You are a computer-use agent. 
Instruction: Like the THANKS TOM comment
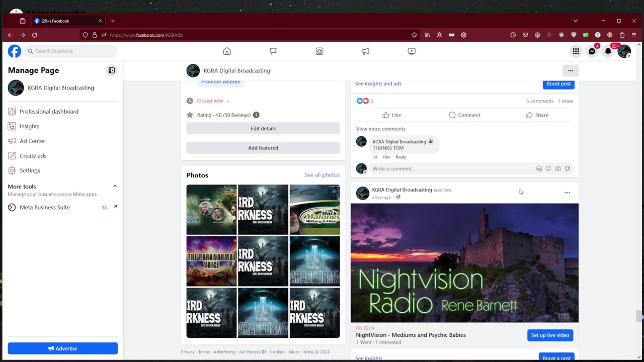[386, 157]
